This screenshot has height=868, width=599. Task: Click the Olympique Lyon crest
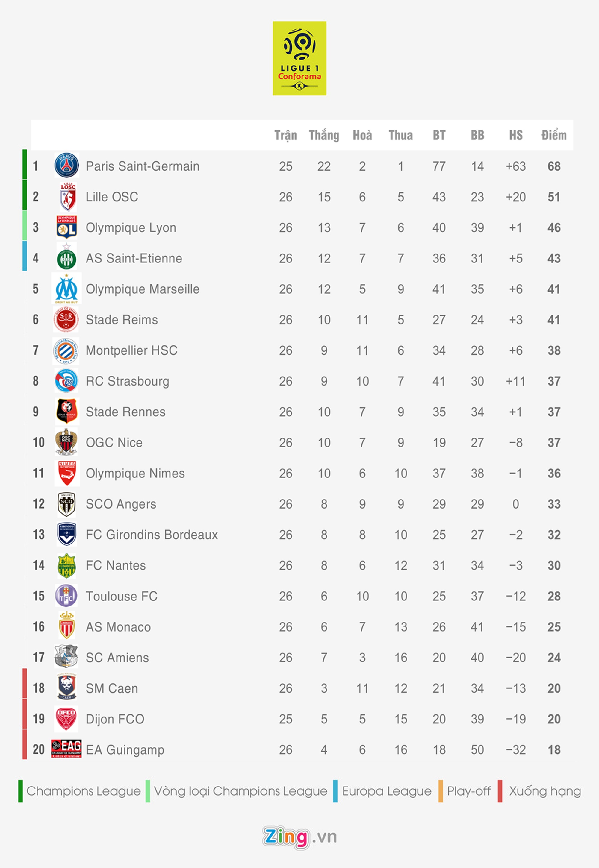point(66,227)
